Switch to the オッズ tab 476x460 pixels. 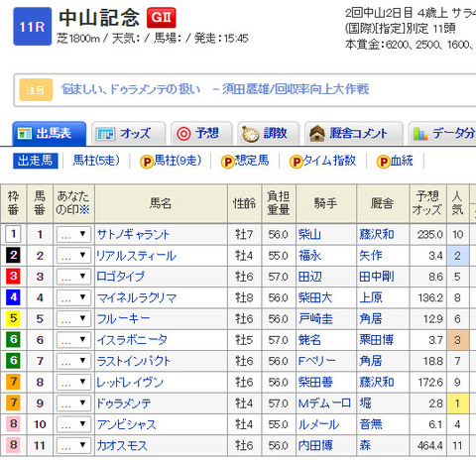coord(129,134)
